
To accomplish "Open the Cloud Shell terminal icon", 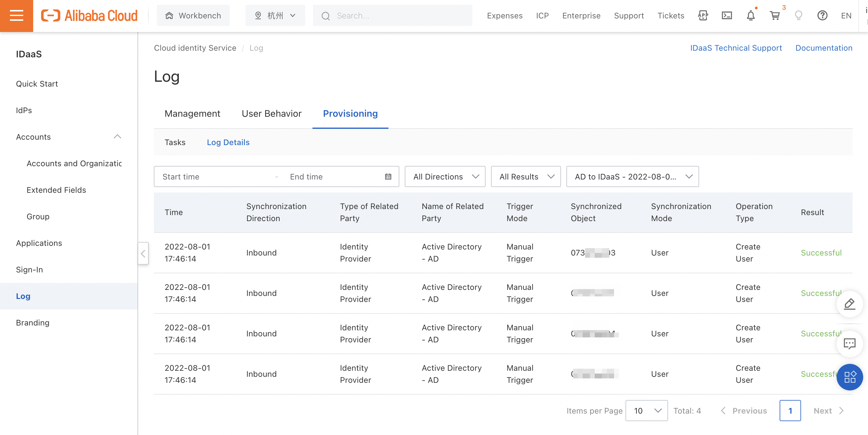I will pos(727,15).
